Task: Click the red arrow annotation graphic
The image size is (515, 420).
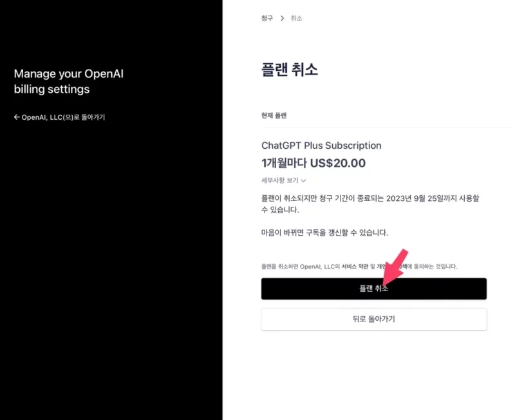Action: pyautogui.click(x=395, y=267)
